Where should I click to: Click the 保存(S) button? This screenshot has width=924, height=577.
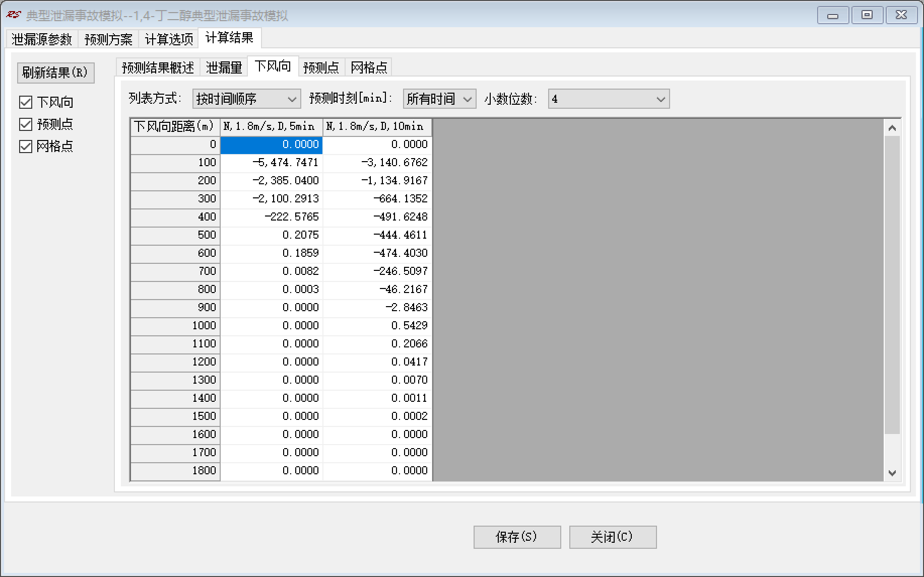517,537
